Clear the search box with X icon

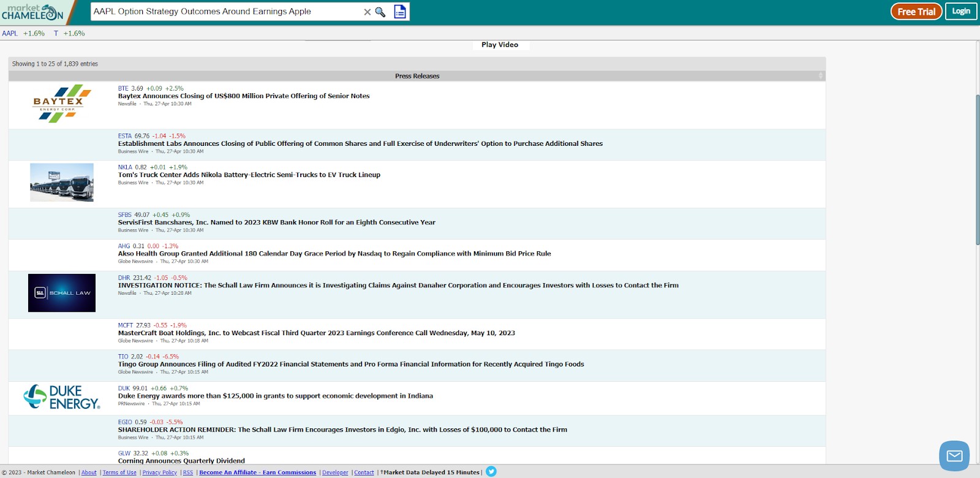click(367, 12)
